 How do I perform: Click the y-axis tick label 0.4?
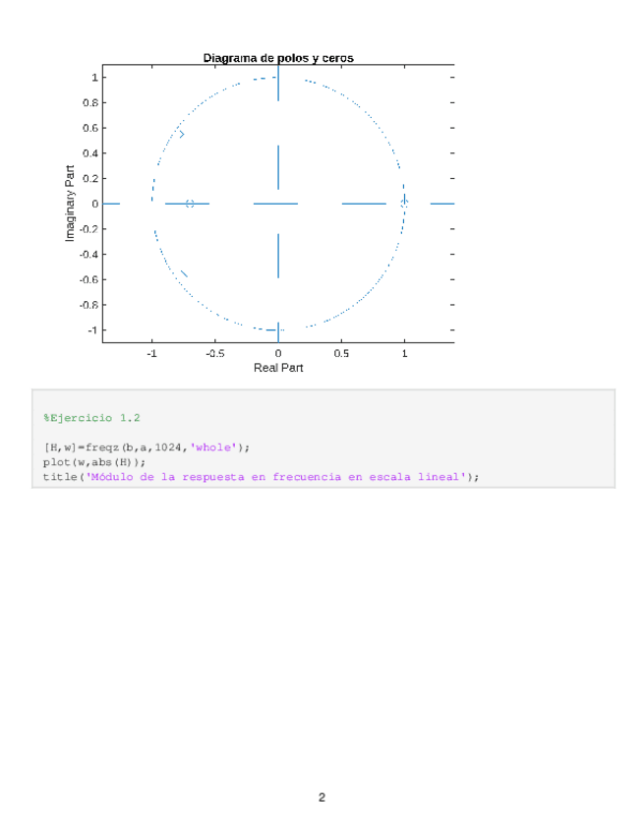[89, 153]
